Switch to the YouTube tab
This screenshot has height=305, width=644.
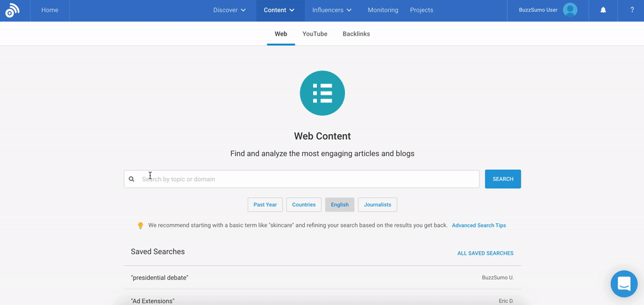(x=314, y=34)
